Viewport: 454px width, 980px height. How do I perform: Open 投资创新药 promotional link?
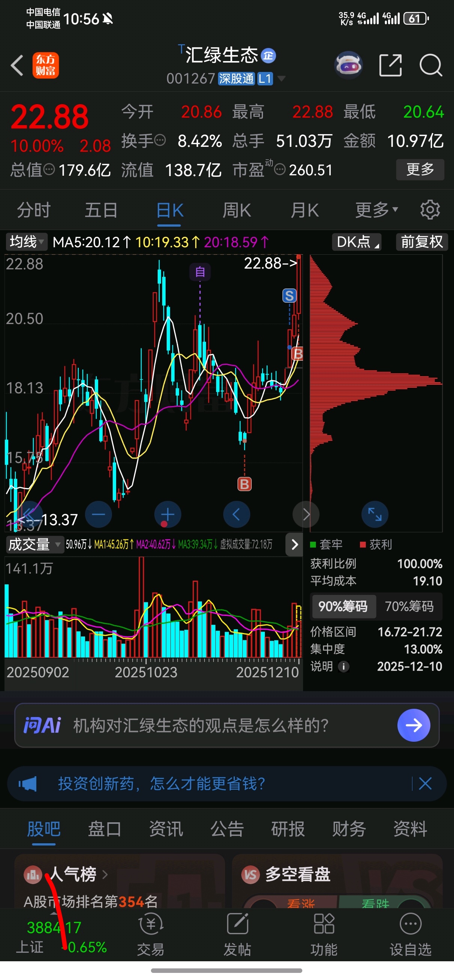[161, 783]
